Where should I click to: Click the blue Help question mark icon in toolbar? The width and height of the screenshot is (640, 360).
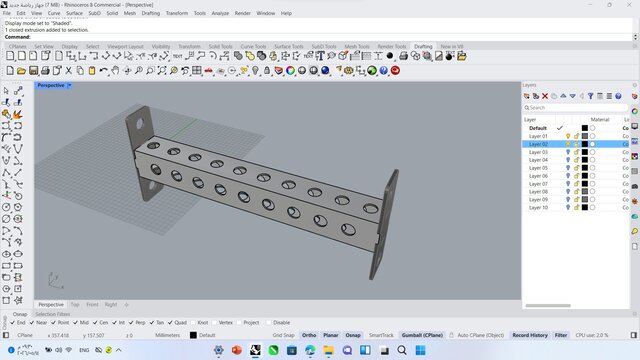[x=383, y=71]
